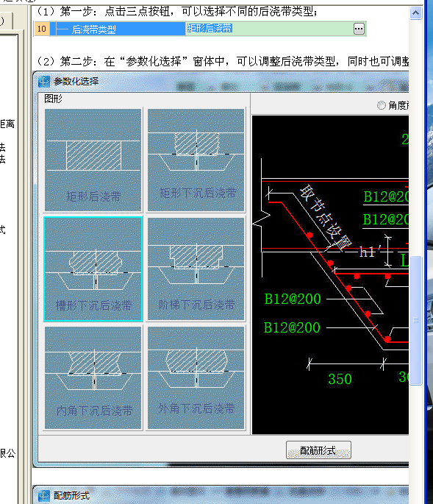The image size is (433, 504).
Task: Select the 矩形后浇带 thumbnail
Action: (93, 160)
